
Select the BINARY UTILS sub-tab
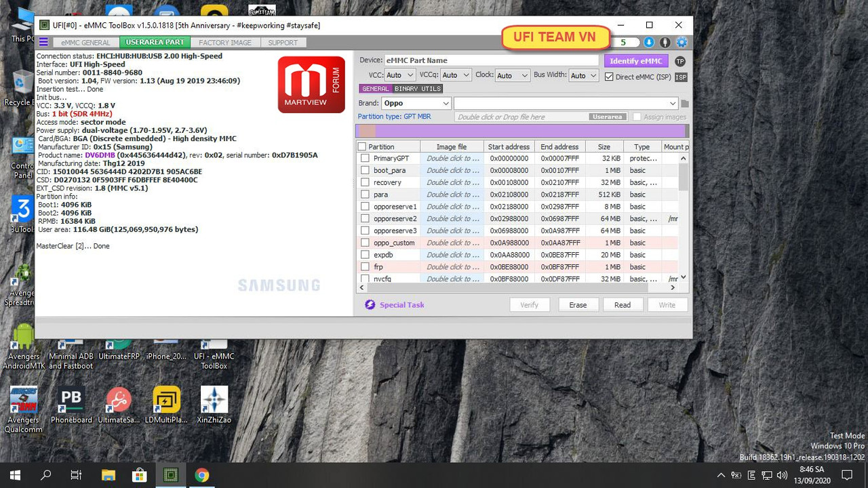point(418,89)
